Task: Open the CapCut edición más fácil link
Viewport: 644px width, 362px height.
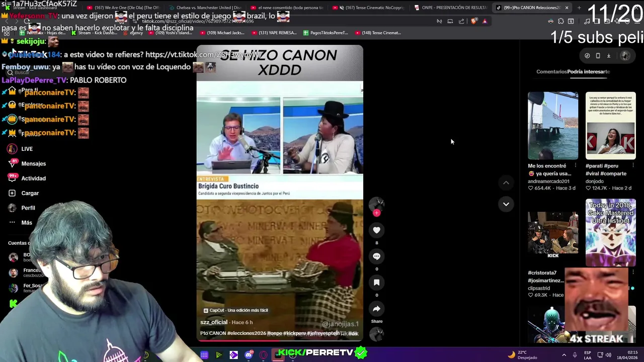Action: point(235,310)
